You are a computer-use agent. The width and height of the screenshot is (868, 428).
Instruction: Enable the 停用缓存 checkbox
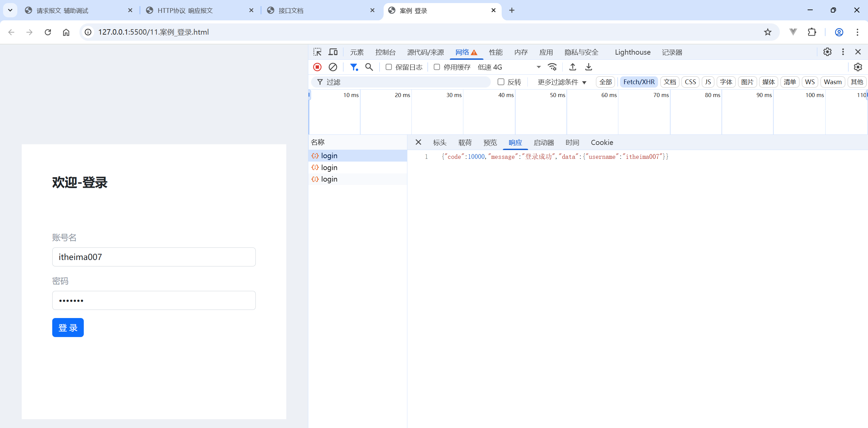coord(437,67)
